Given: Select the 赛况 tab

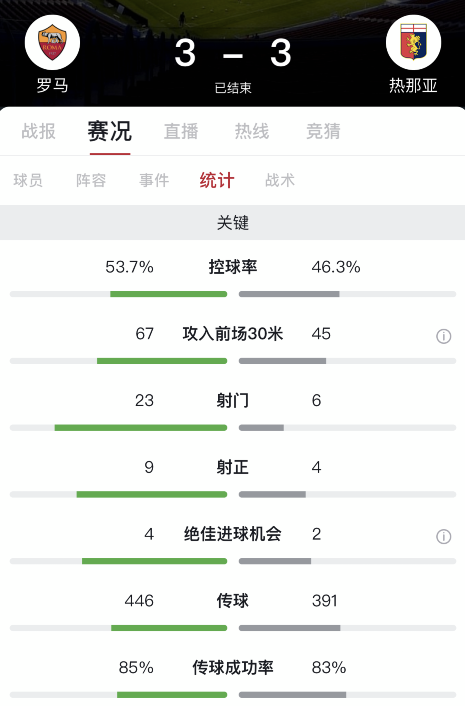Looking at the screenshot, I should 109,131.
